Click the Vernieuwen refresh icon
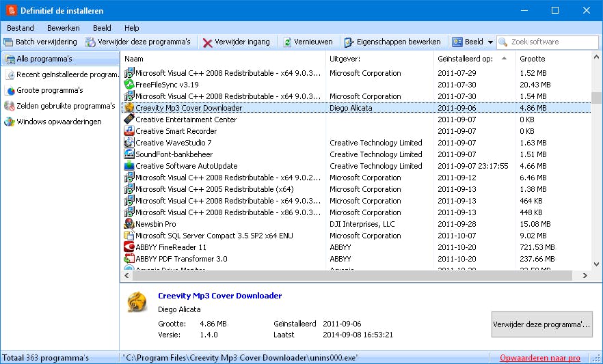 pos(287,42)
